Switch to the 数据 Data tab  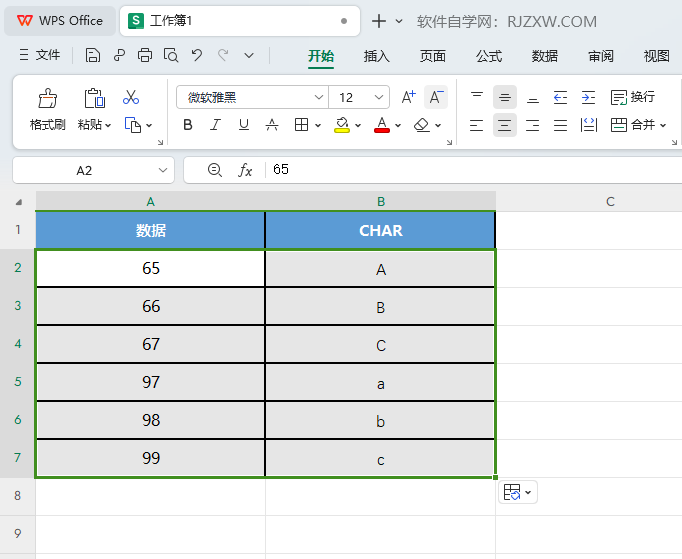pyautogui.click(x=545, y=56)
